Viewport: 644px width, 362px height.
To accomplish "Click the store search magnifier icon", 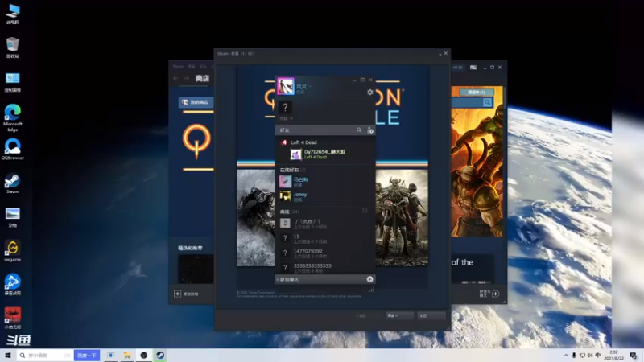I will point(487,103).
